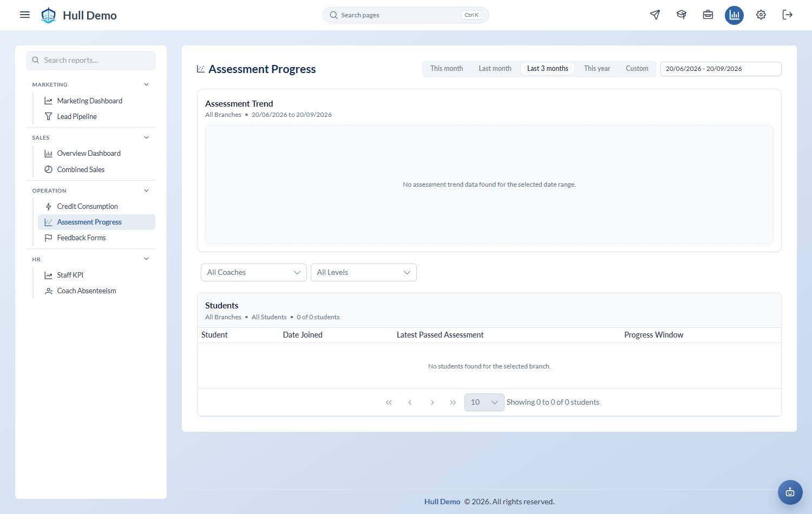Viewport: 812px width, 514px height.
Task: Open Overview Dashboard report
Action: click(x=96, y=153)
